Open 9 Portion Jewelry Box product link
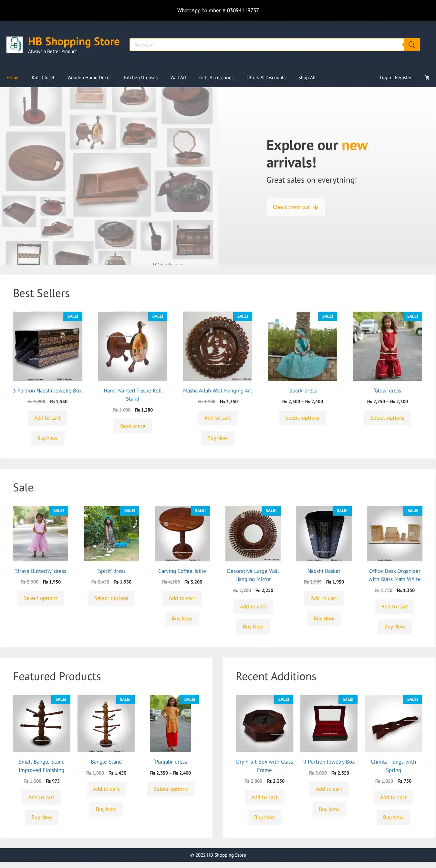 [x=329, y=762]
